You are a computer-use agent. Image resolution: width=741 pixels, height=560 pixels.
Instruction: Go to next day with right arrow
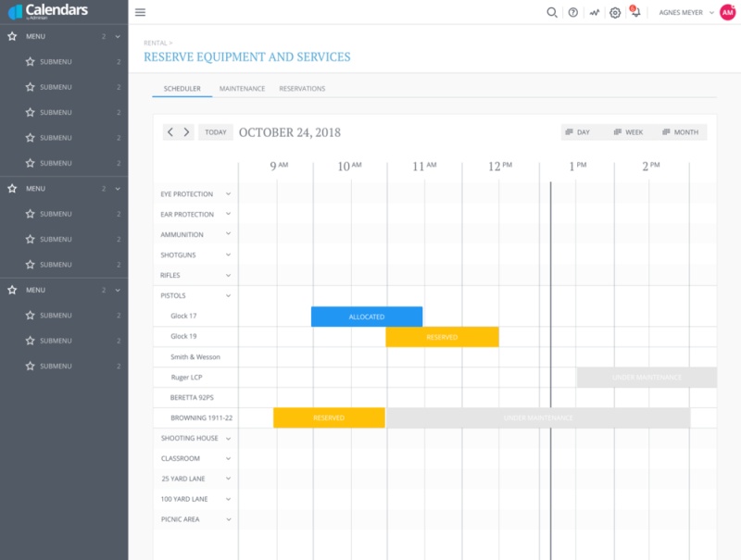click(186, 132)
